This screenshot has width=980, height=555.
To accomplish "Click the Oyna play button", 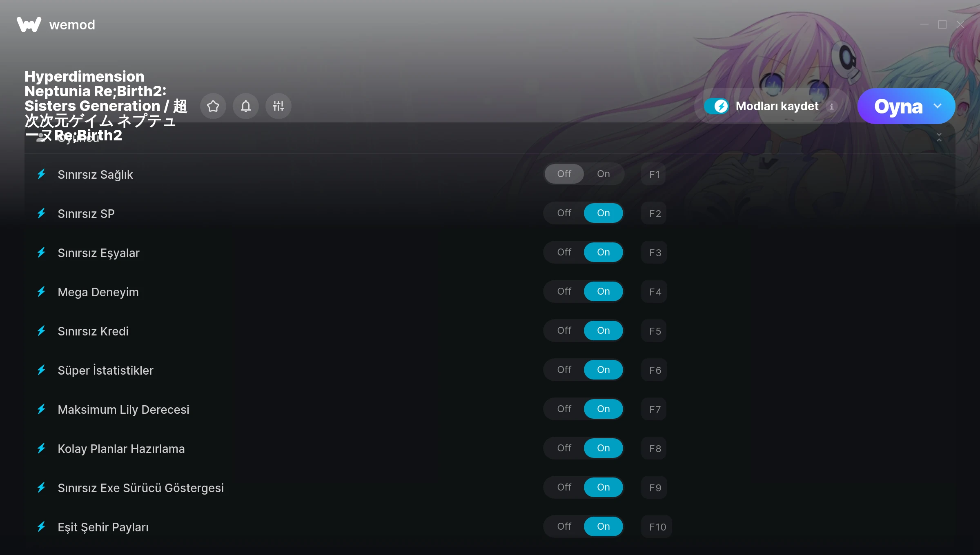I will (x=898, y=106).
